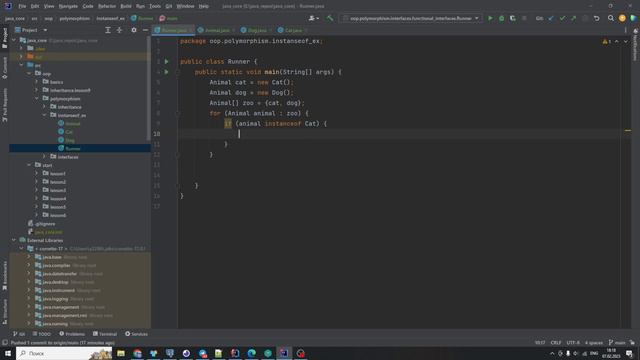Click UTF-8 encoding in status bar
This screenshot has width=640, height=360.
click(573, 342)
